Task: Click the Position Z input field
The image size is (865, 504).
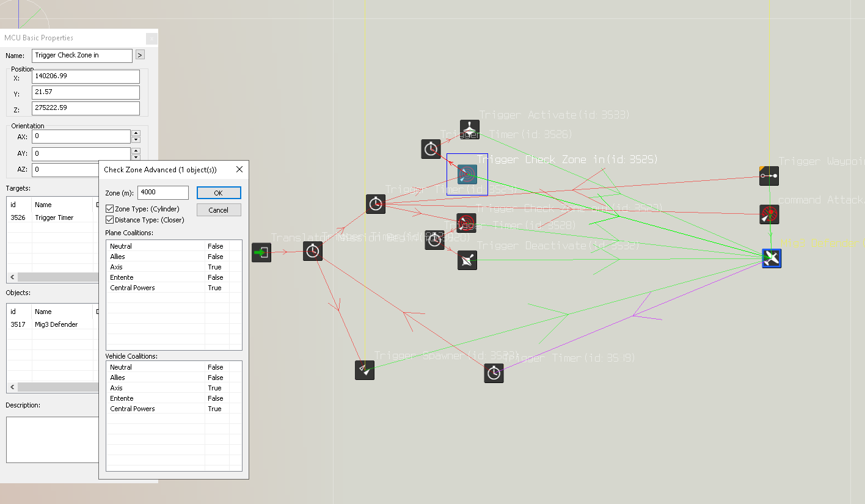Action: (86, 108)
